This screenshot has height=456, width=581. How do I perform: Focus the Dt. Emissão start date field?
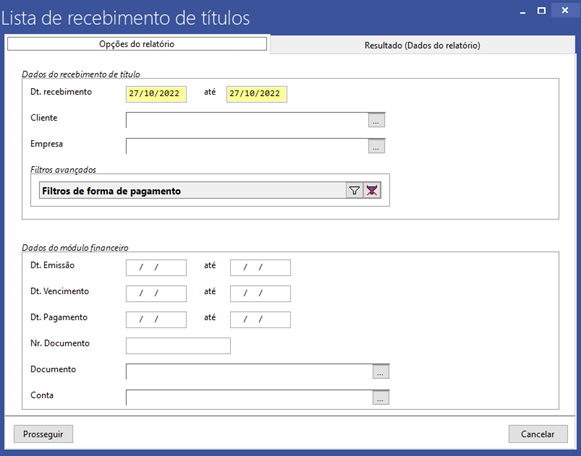pos(156,267)
